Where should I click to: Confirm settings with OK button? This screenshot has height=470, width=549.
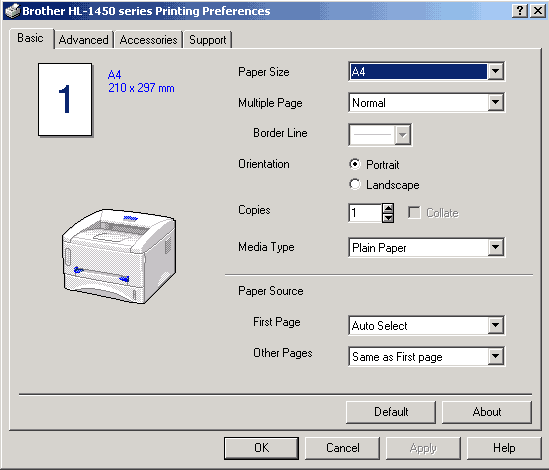[262, 448]
